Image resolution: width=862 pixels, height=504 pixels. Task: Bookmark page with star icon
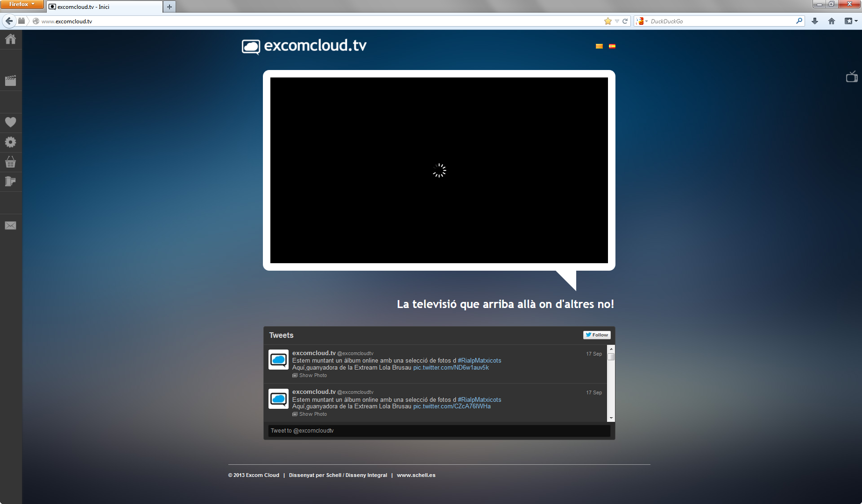pos(608,21)
